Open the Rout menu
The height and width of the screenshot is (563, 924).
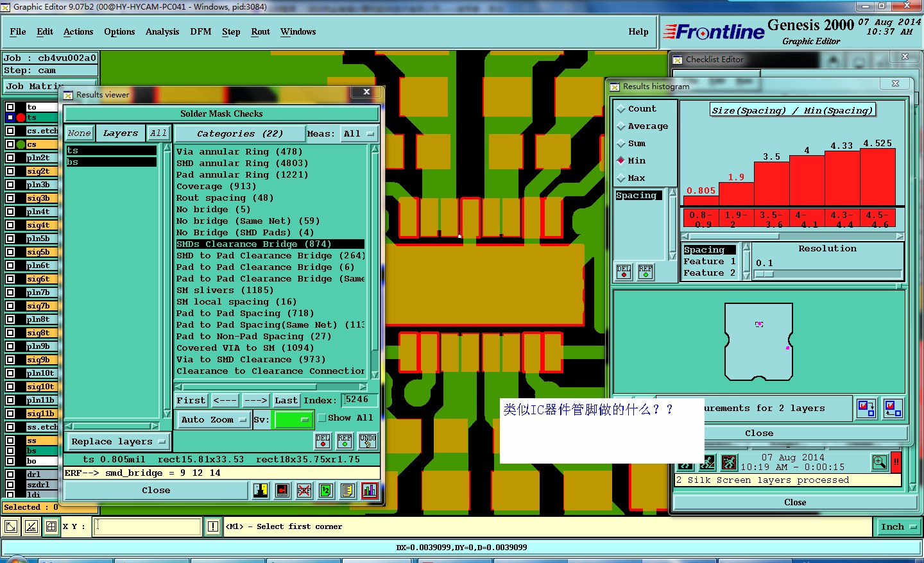[261, 32]
